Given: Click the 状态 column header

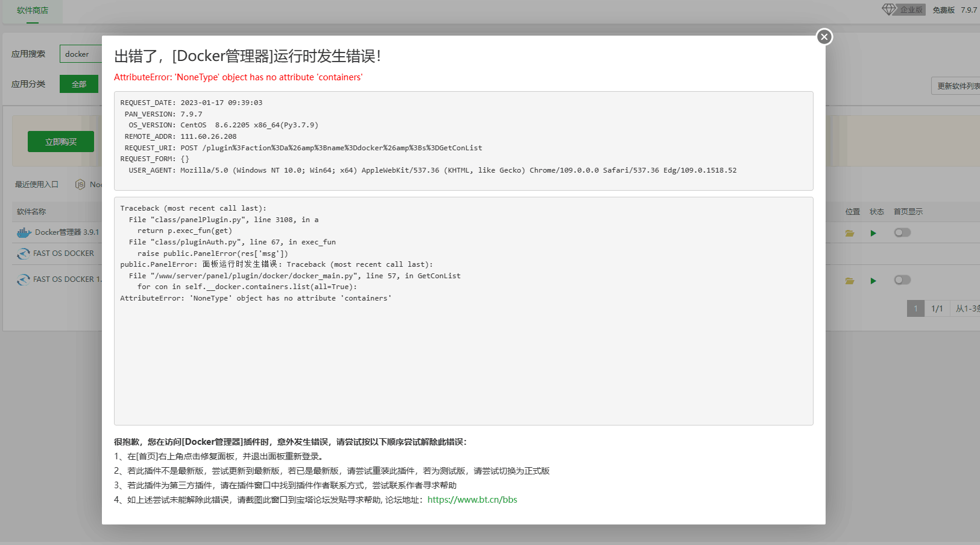Looking at the screenshot, I should pos(877,212).
